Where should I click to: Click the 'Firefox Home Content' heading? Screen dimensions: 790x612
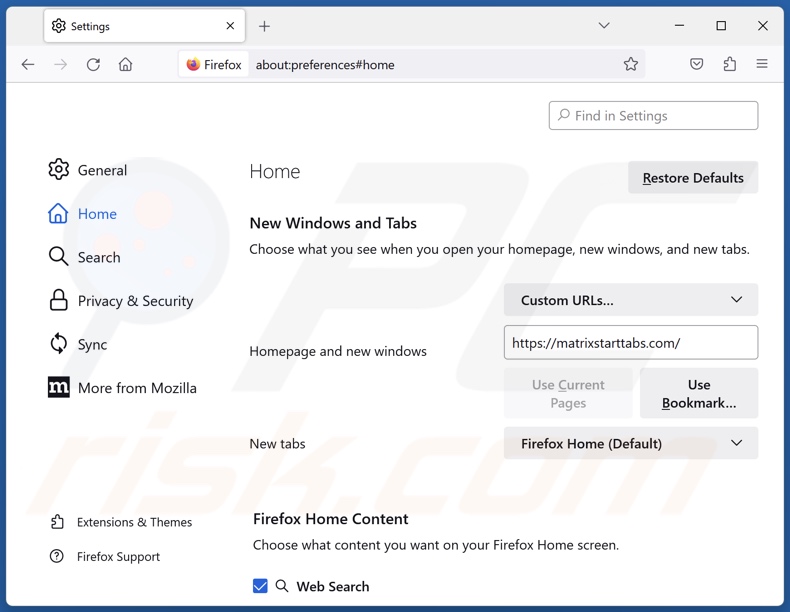tap(331, 519)
